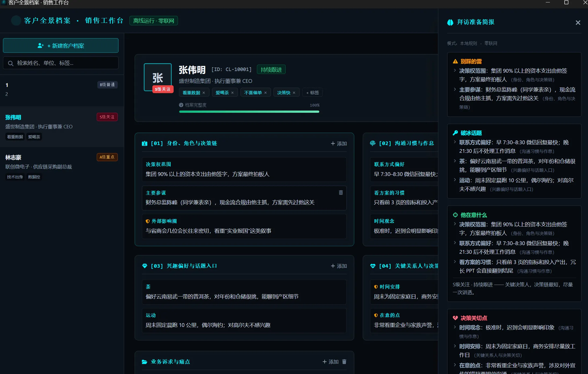Click the brain icon beside 拜访准备简报
Image resolution: width=588 pixels, height=374 pixels.
450,22
